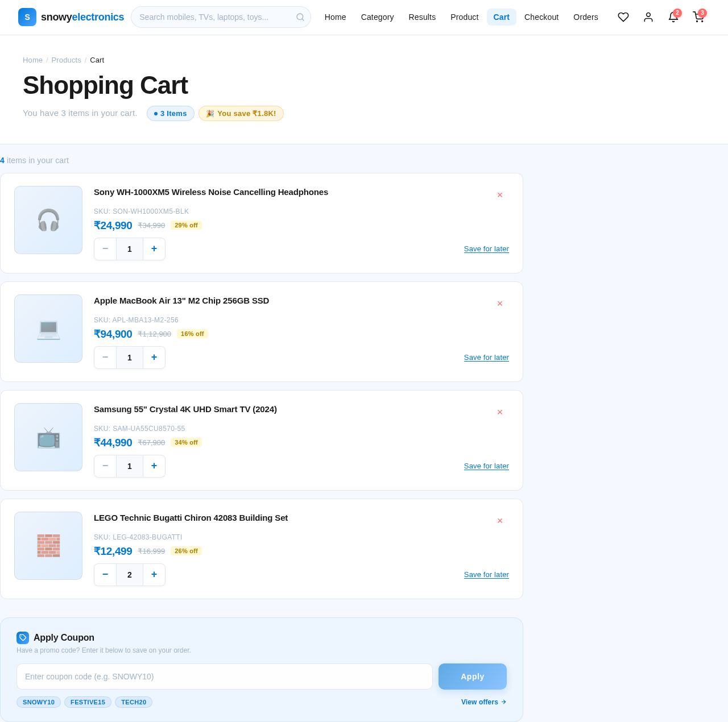Select the FESTIVE15 coupon chip
This screenshot has width=728, height=722.
(88, 702)
